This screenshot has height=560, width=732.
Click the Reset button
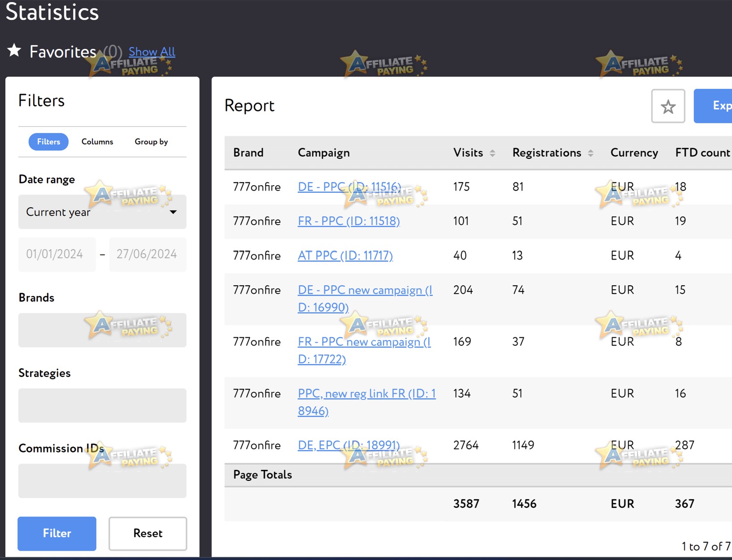[x=148, y=533]
